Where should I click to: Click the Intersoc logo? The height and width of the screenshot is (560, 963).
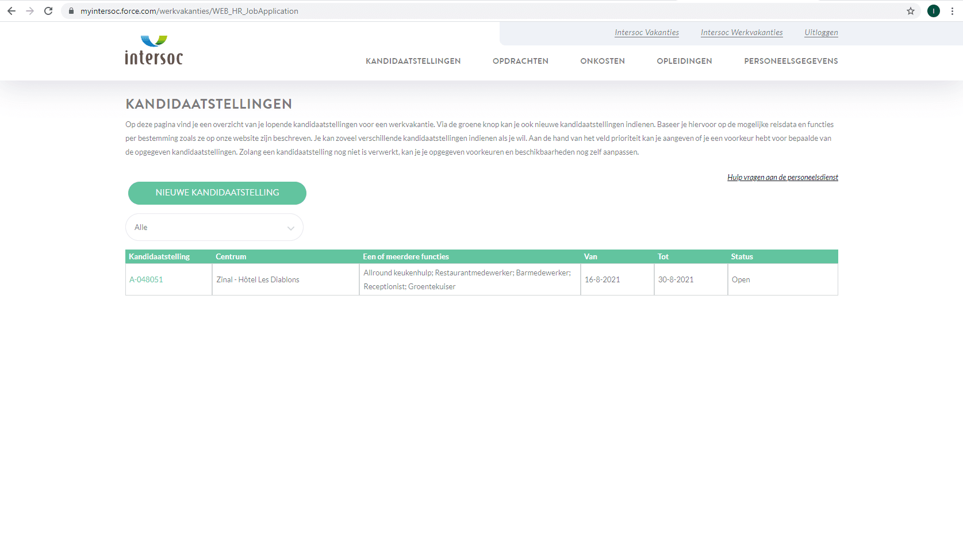(x=154, y=50)
